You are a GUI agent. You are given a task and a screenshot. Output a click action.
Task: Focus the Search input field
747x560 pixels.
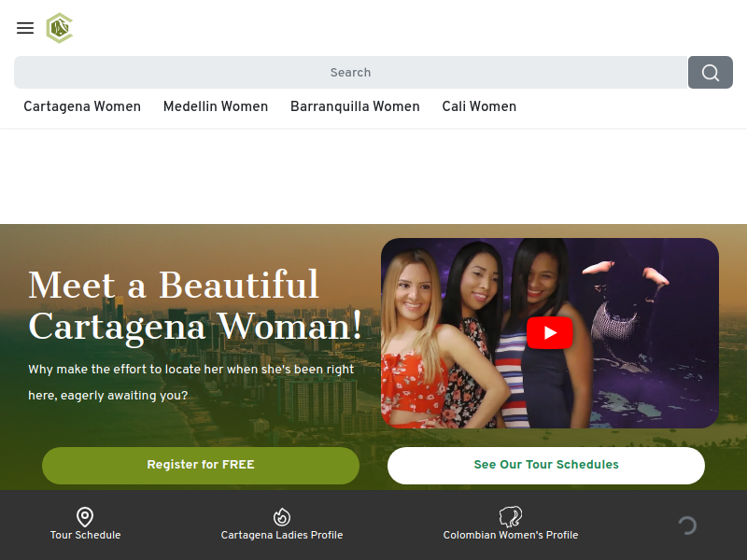point(351,73)
